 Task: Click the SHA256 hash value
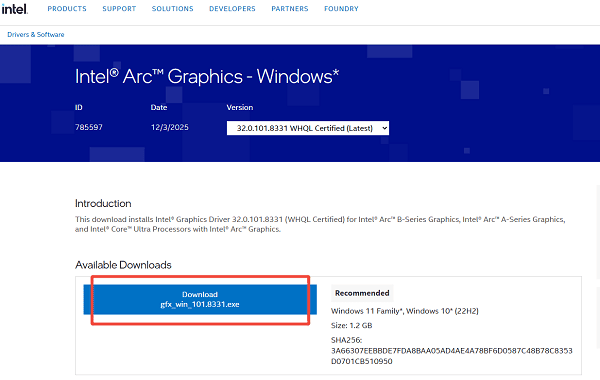pos(452,356)
